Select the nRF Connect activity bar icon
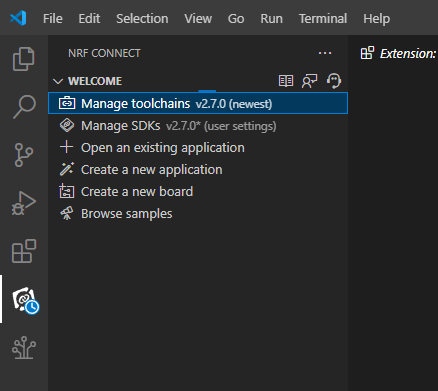This screenshot has width=438, height=391. tap(25, 300)
